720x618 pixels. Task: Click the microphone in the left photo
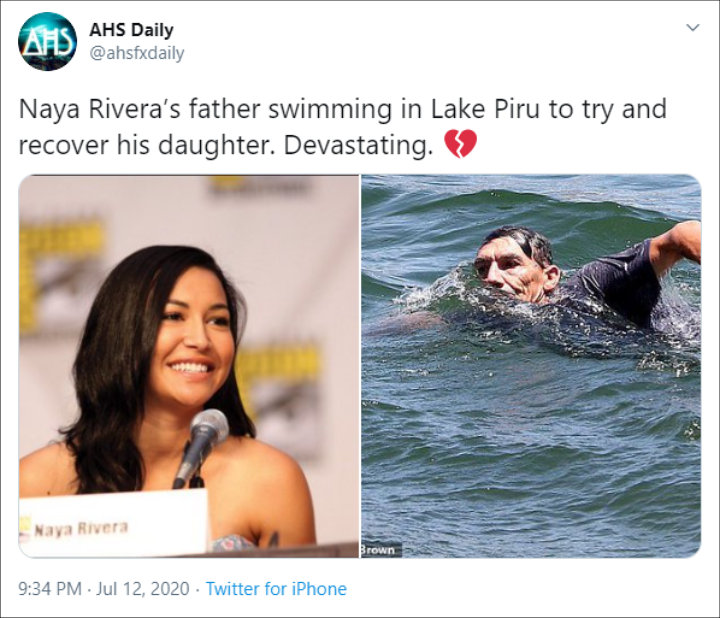coord(202,448)
